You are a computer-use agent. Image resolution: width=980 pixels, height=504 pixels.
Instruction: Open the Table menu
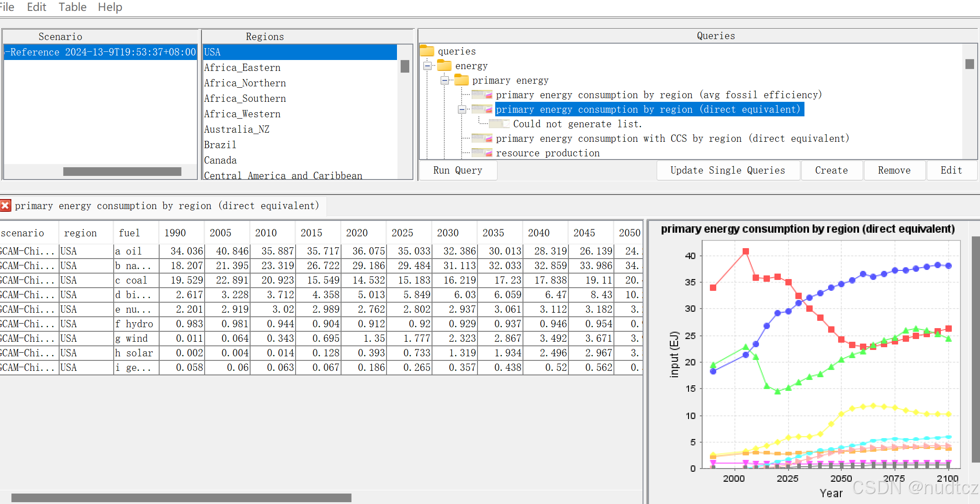72,7
